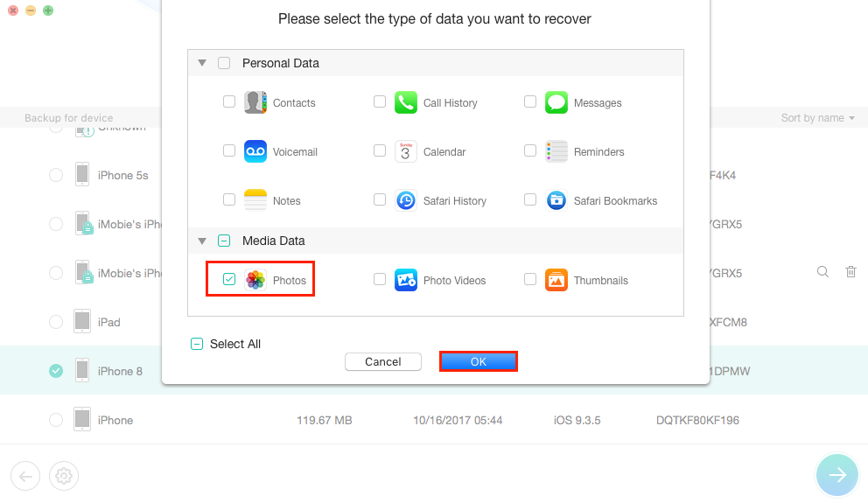
Task: Click the OK button
Action: 479,361
